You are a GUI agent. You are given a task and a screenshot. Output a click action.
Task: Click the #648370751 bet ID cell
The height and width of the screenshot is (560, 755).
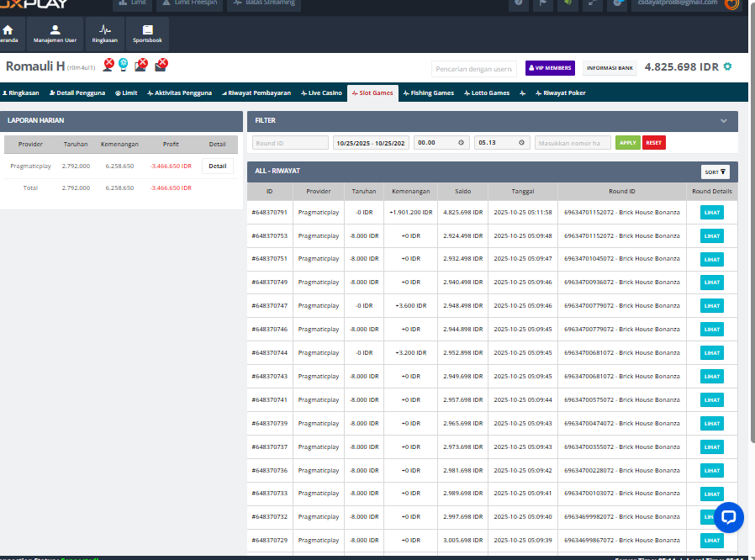coord(270,259)
